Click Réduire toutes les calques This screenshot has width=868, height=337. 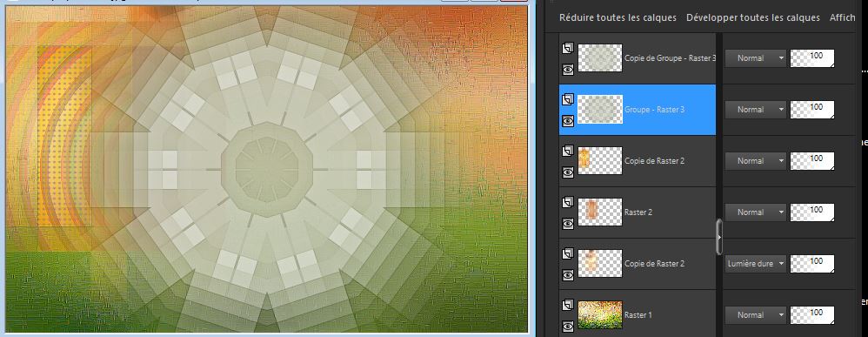click(618, 17)
